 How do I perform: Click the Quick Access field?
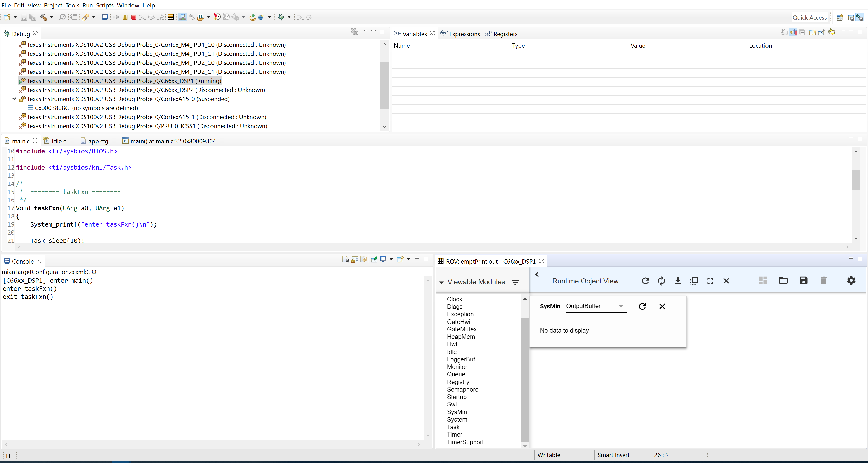809,18
